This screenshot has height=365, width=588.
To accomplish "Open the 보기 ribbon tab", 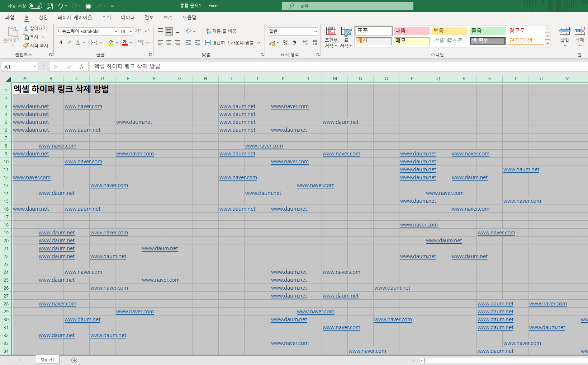I will [168, 17].
